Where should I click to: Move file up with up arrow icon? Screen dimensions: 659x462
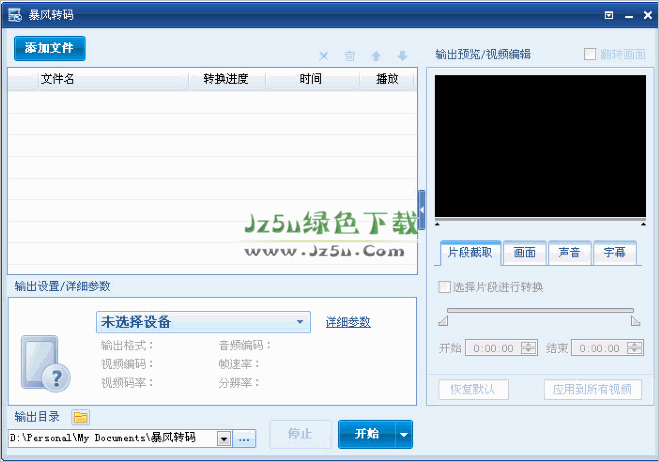376,56
